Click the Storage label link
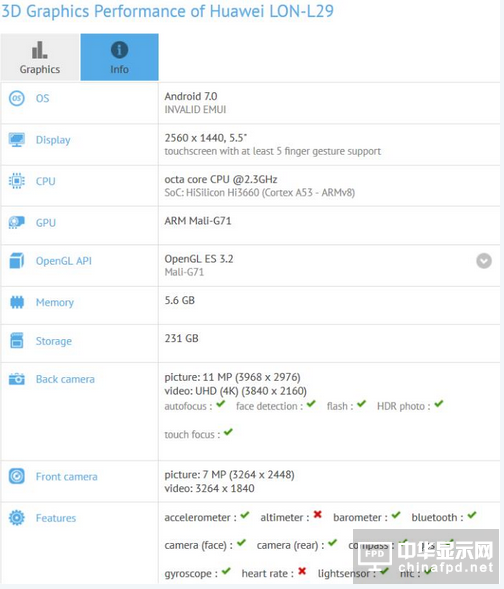The height and width of the screenshot is (589, 504). [54, 341]
